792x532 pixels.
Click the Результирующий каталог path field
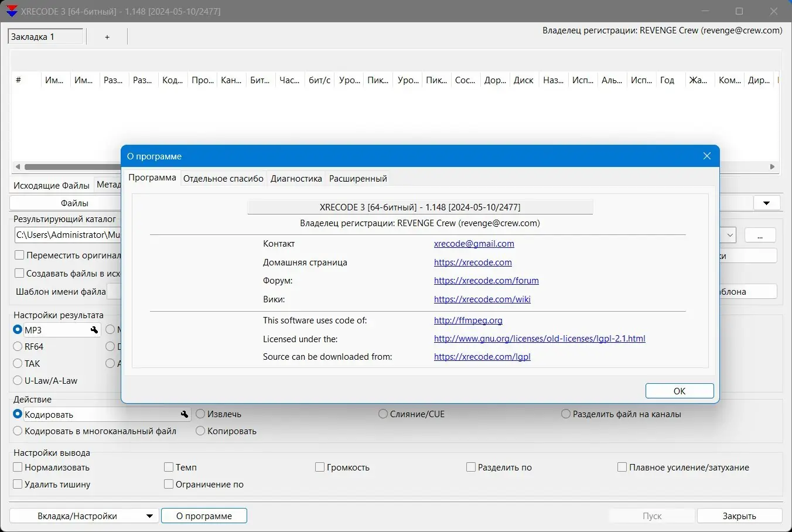(68, 235)
